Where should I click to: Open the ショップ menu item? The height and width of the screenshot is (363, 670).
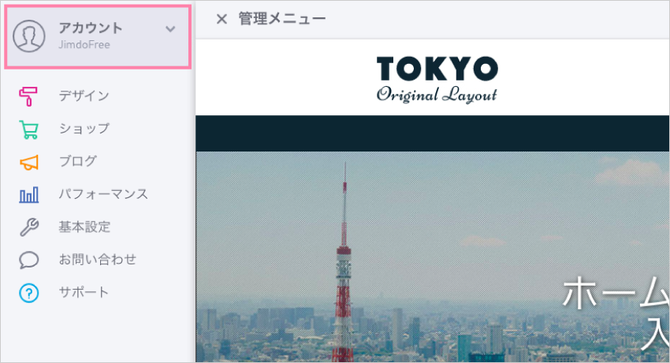84,129
